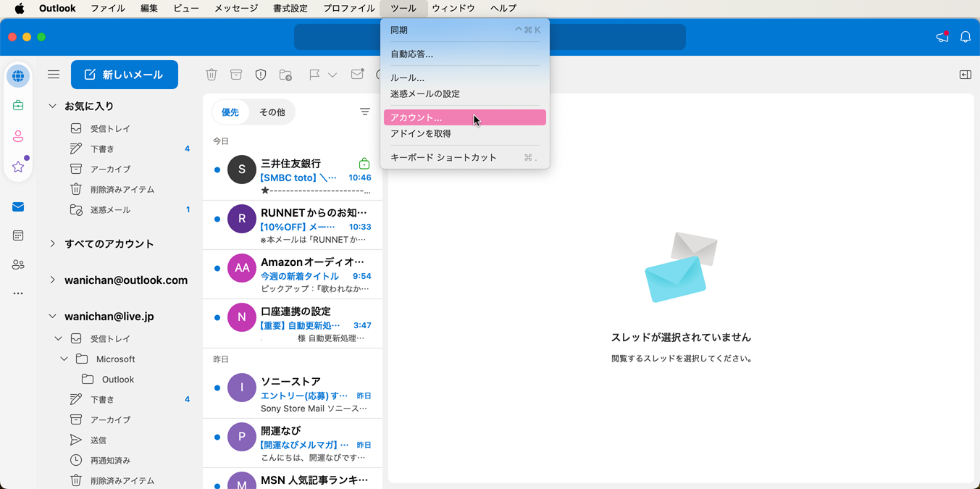
Task: Switch to the Mail view icon
Action: click(x=18, y=207)
